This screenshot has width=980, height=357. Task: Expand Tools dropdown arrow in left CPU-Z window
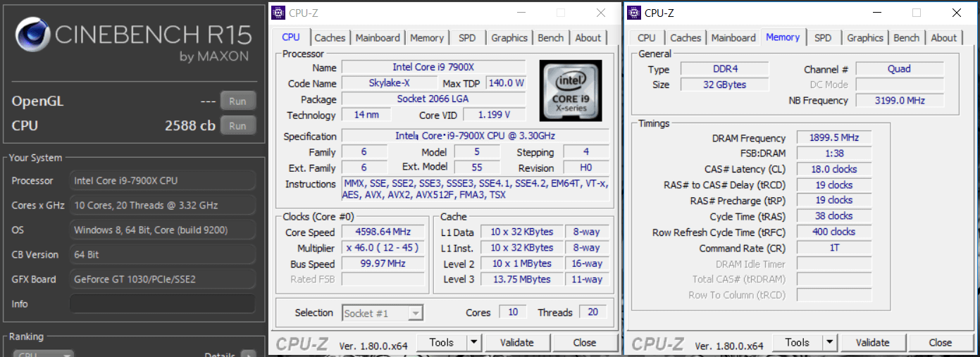pyautogui.click(x=473, y=343)
